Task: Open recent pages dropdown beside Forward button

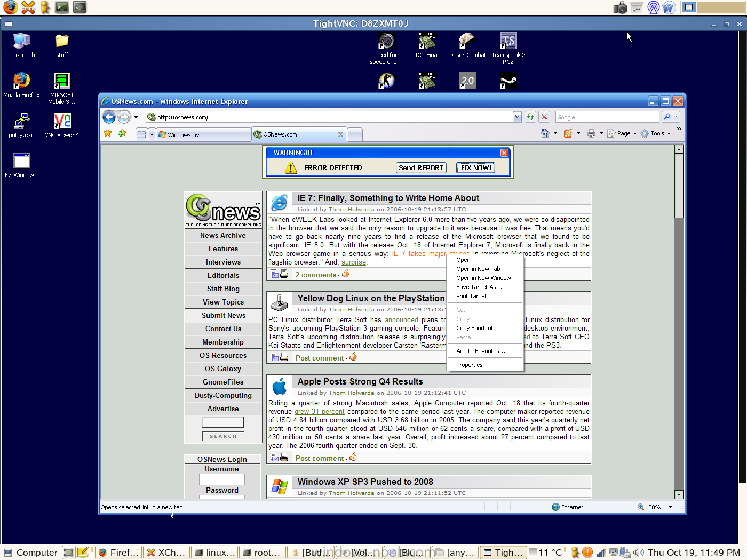Action: point(136,117)
